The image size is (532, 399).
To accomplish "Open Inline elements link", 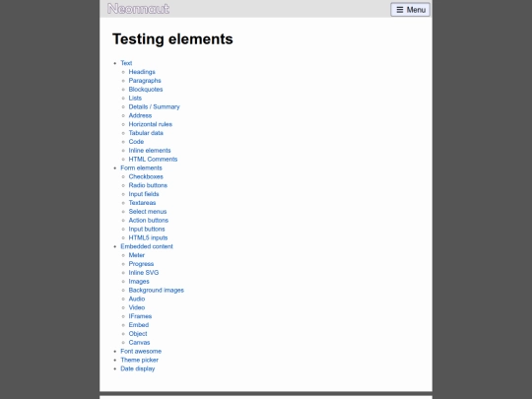I will 150,151.
